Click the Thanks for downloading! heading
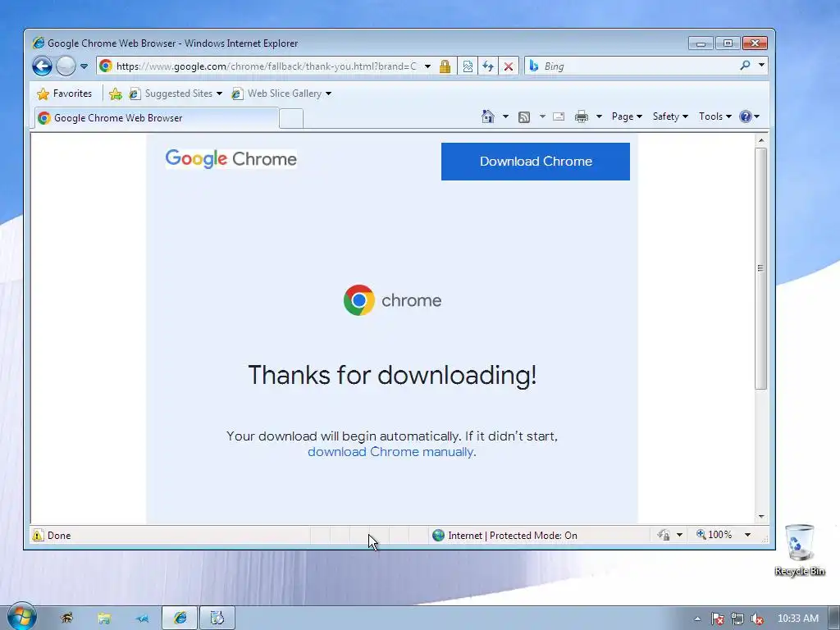Screen dimensions: 840x630 pyautogui.click(x=392, y=374)
